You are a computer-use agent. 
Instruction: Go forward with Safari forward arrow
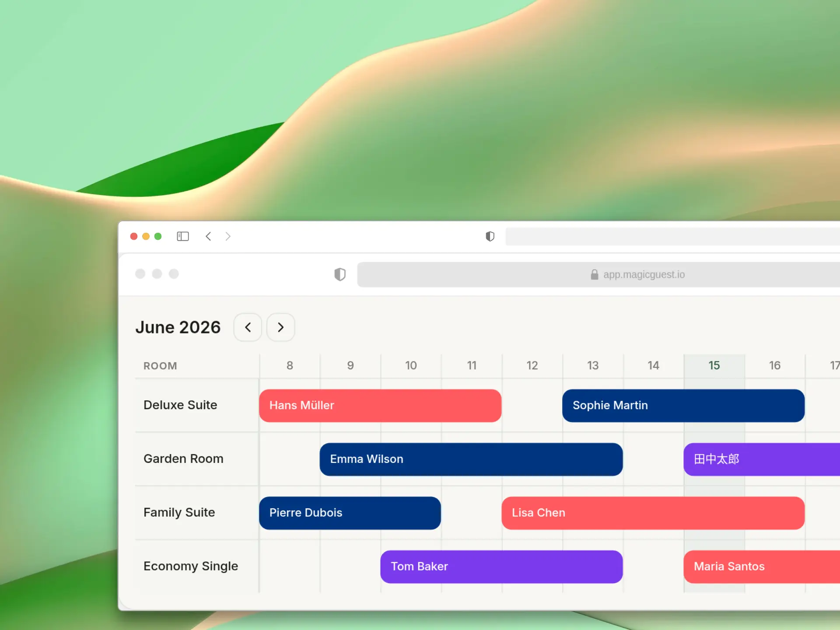pos(228,236)
